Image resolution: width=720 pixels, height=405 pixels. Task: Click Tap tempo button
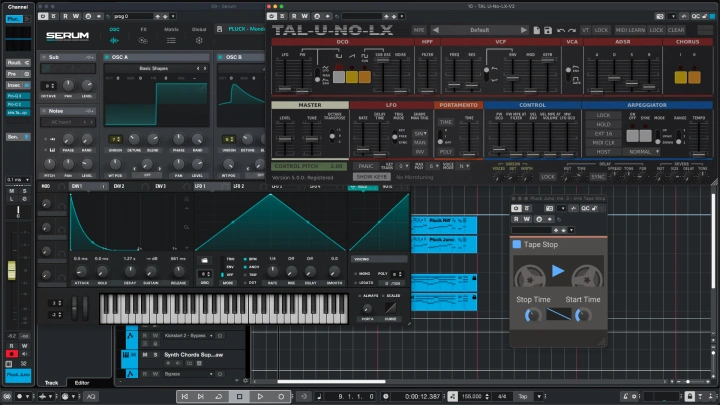pyautogui.click(x=523, y=396)
